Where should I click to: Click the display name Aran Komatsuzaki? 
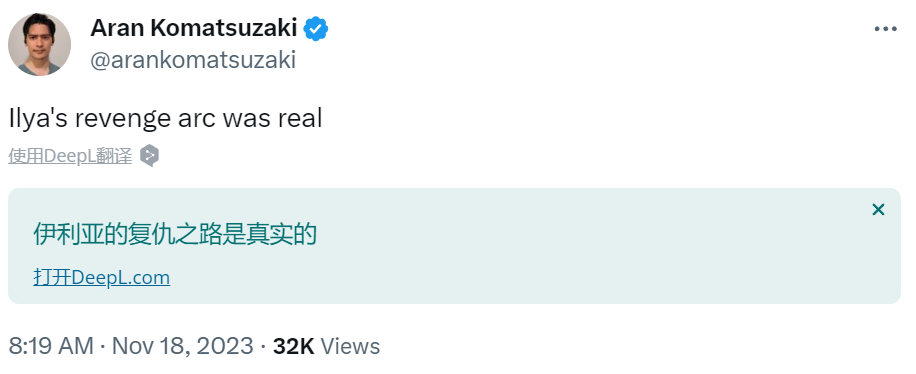(194, 28)
